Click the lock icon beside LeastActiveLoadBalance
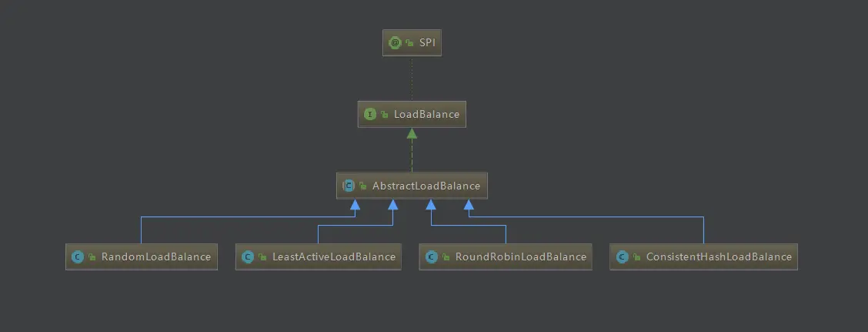Viewport: 868px width, 332px height. (x=262, y=258)
